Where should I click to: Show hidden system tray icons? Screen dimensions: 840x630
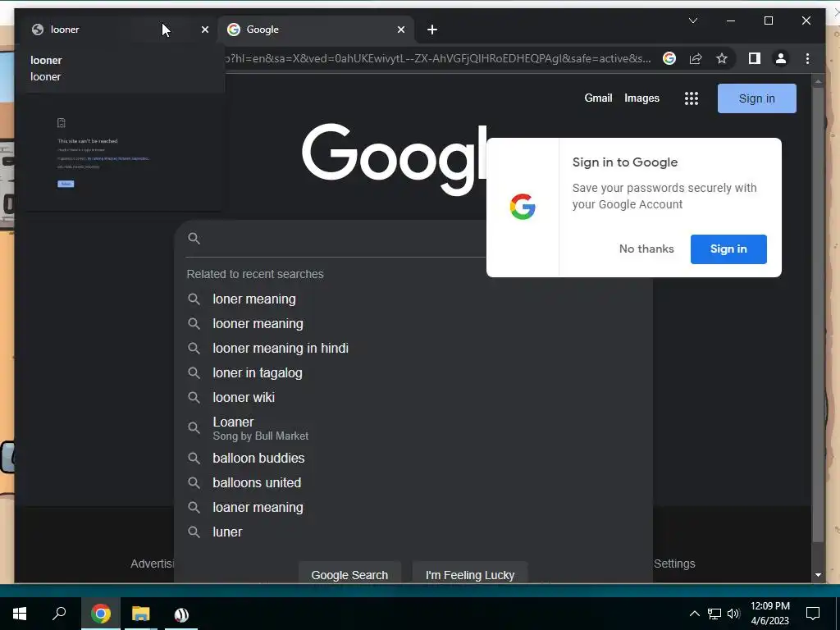[694, 614]
